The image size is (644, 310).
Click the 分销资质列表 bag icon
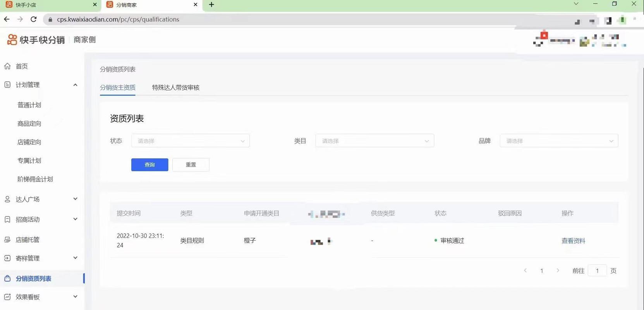7,278
